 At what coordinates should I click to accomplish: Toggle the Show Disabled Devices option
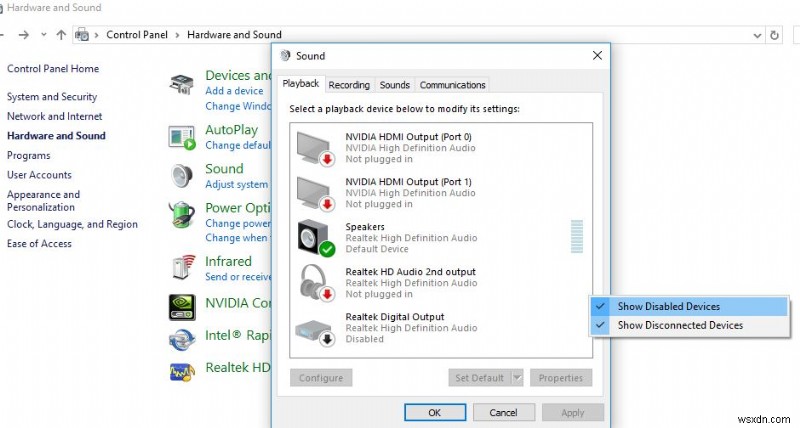pyautogui.click(x=689, y=307)
